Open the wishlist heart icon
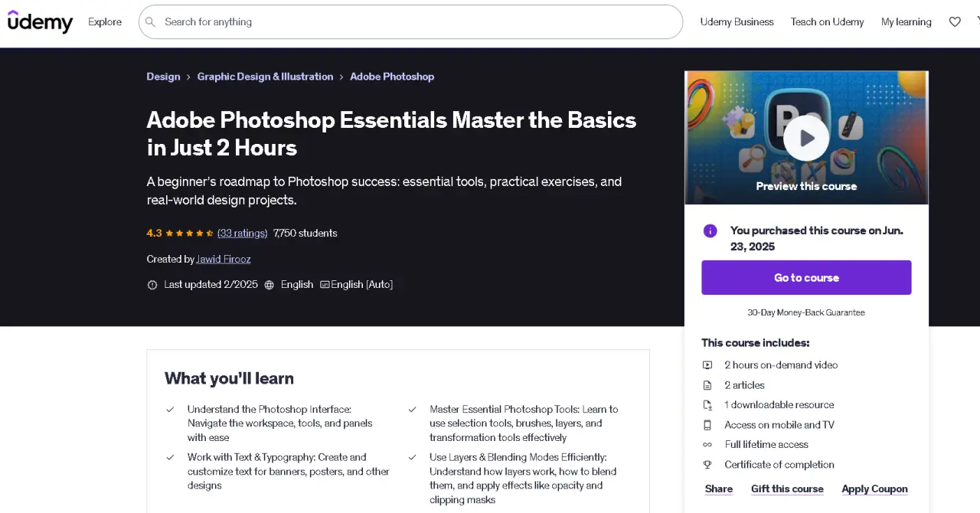Image resolution: width=980 pixels, height=513 pixels. 955,22
